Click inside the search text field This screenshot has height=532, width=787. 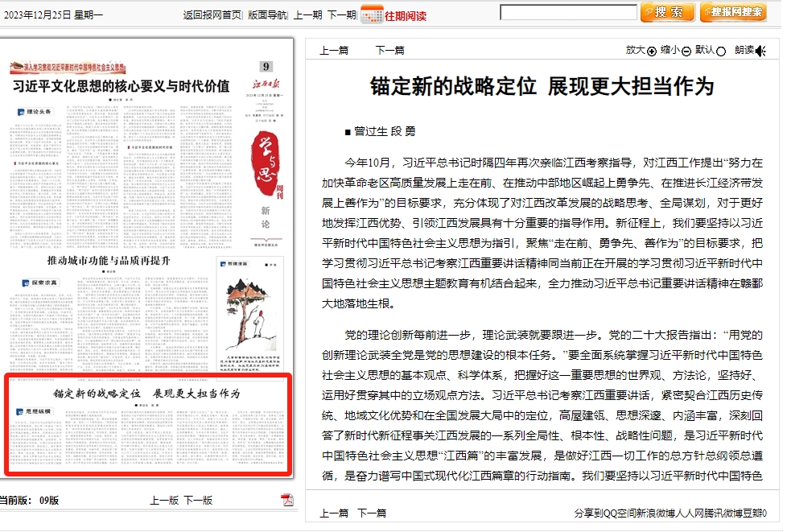tap(568, 12)
